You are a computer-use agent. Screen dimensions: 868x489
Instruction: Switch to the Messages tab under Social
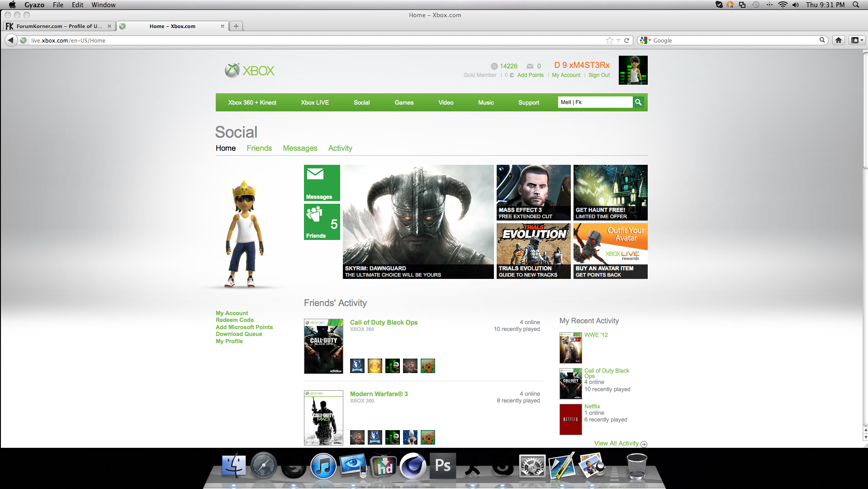tap(300, 148)
